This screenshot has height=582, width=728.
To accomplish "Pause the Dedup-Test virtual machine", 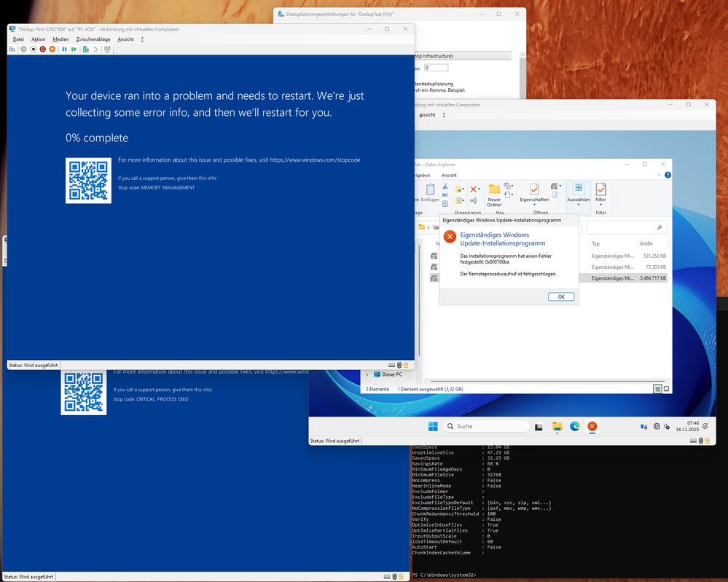I will click(x=65, y=50).
